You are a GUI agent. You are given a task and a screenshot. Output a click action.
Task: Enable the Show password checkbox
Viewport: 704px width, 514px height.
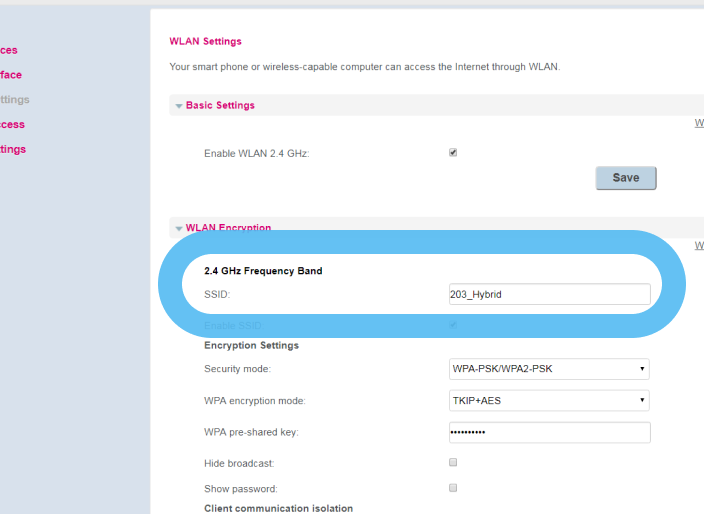click(453, 488)
